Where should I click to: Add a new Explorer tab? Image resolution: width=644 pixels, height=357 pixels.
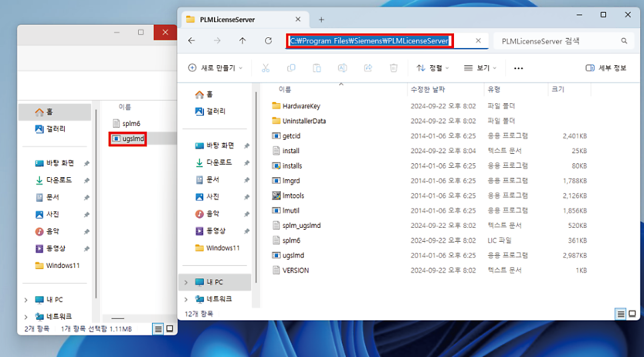tap(321, 19)
